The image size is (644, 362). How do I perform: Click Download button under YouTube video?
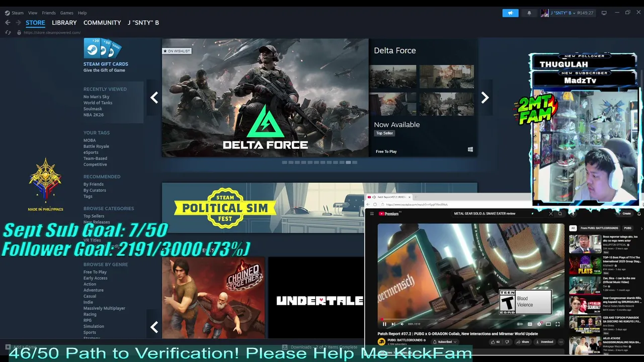point(544,342)
